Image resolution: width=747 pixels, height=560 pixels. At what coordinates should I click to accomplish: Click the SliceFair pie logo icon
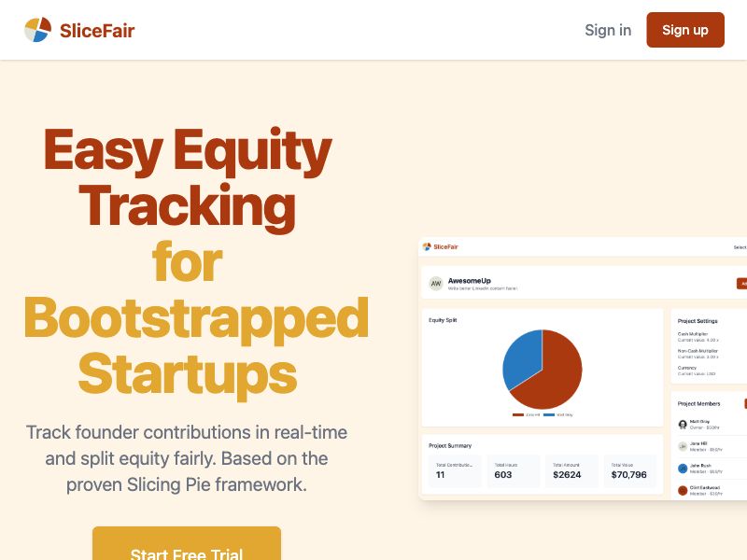37,30
